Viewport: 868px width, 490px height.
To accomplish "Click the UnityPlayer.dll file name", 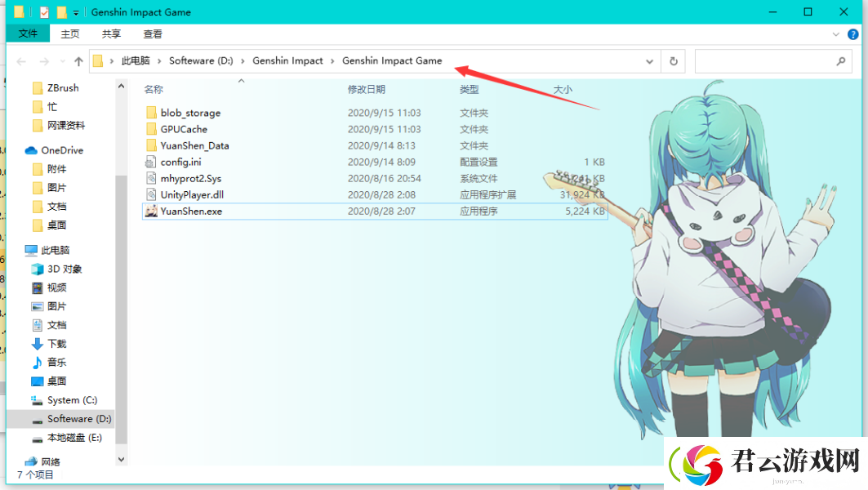I will 192,195.
